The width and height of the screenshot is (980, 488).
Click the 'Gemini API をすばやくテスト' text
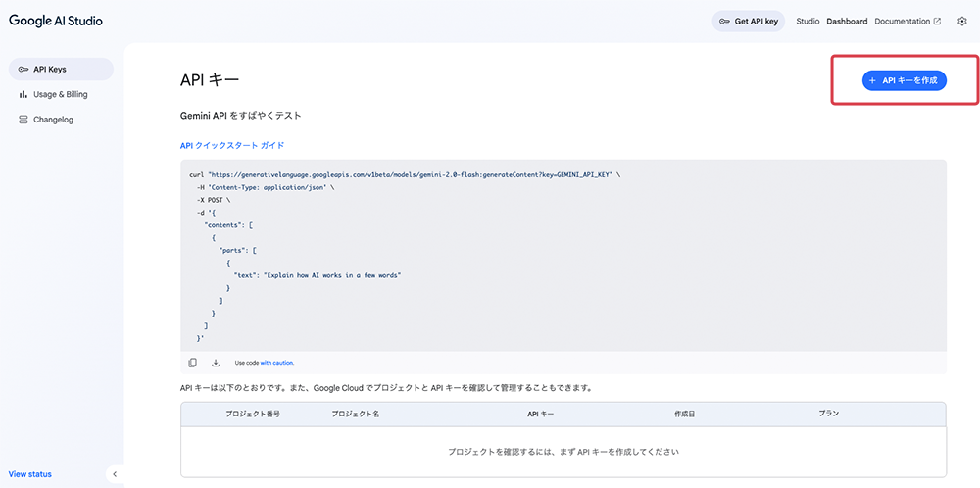pos(241,116)
